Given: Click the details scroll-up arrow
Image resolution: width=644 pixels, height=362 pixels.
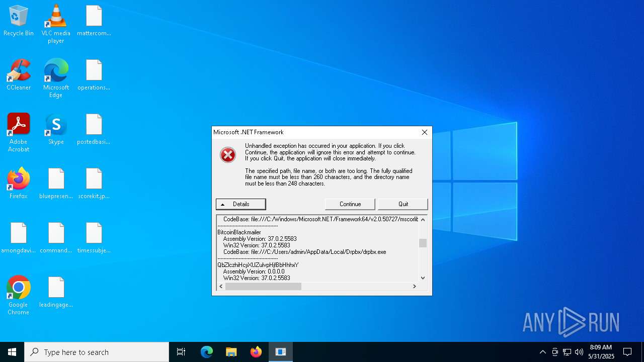Looking at the screenshot, I should [423, 220].
